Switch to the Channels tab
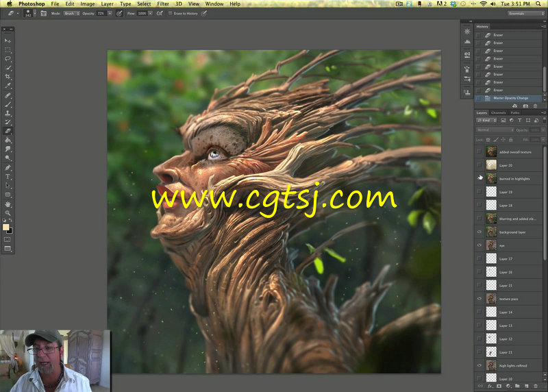 (499, 112)
